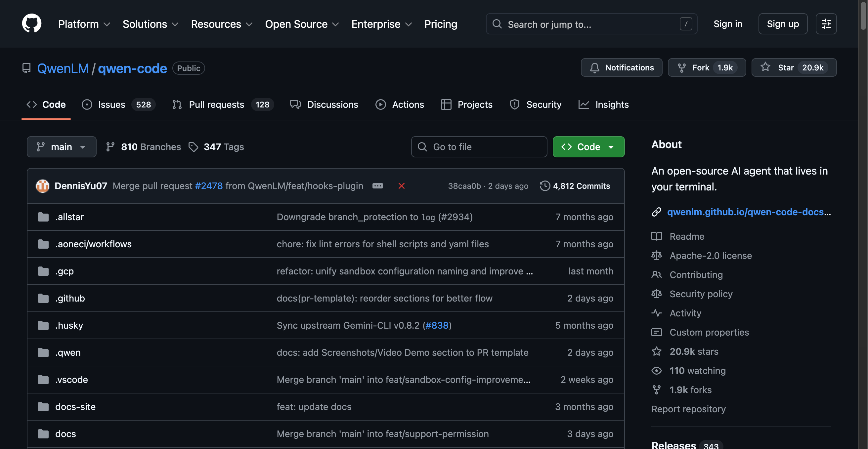Switch to the Pull requests tab
This screenshot has height=449, width=868.
point(223,104)
